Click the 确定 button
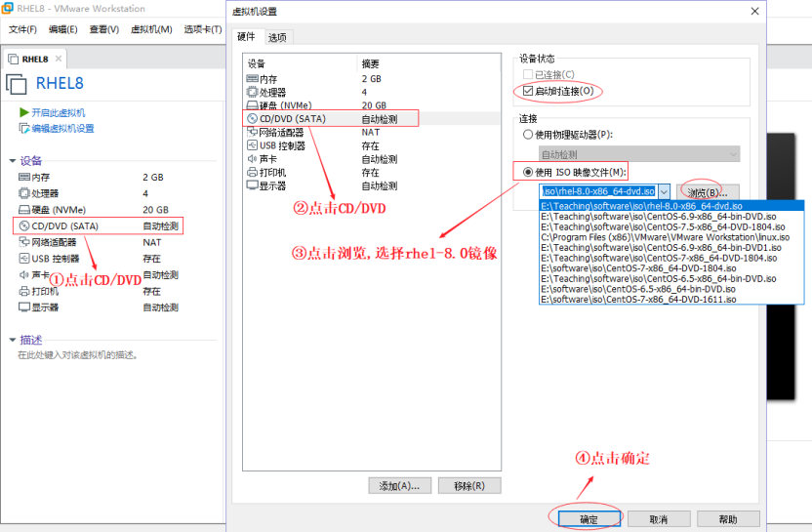Image resolution: width=812 pixels, height=532 pixels. (589, 519)
